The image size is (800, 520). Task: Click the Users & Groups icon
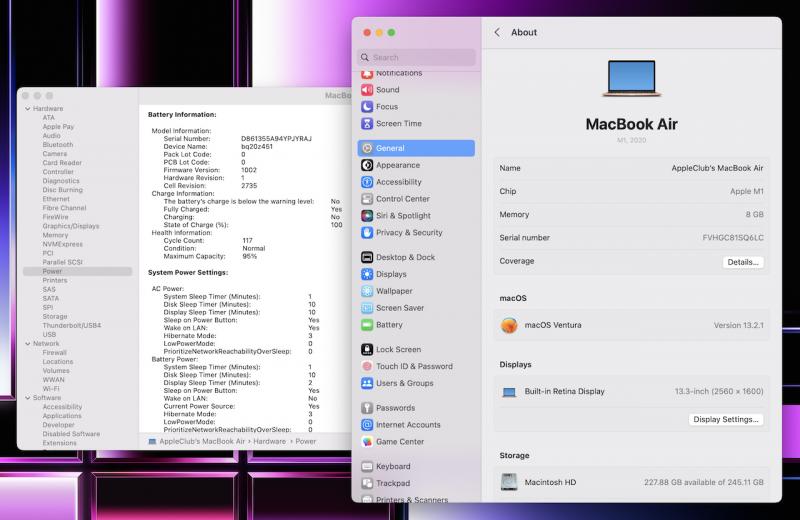[367, 383]
